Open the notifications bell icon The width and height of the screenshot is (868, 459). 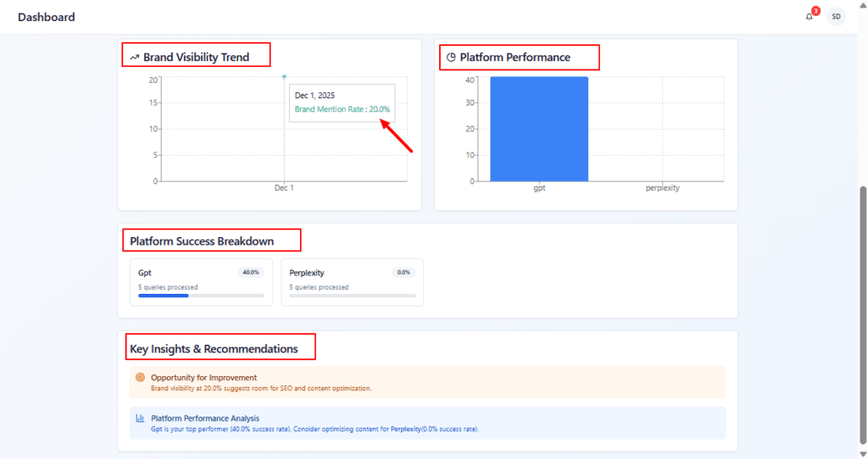tap(809, 17)
